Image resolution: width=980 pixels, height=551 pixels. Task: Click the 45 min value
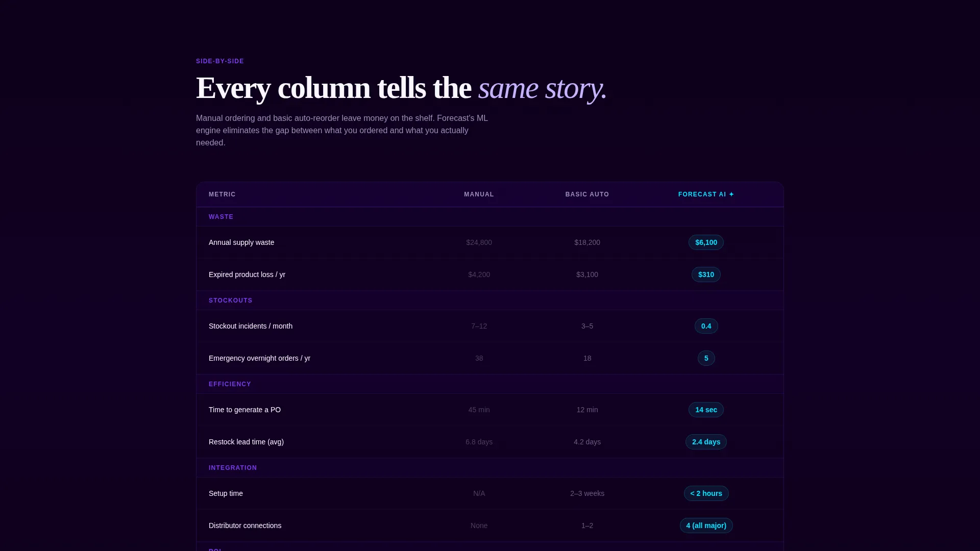tap(479, 410)
